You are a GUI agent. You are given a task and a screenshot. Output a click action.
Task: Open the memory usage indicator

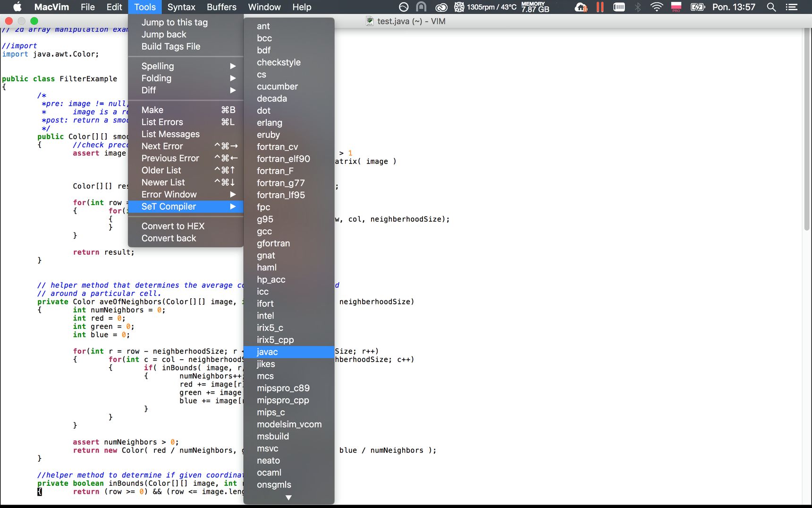[x=535, y=7]
